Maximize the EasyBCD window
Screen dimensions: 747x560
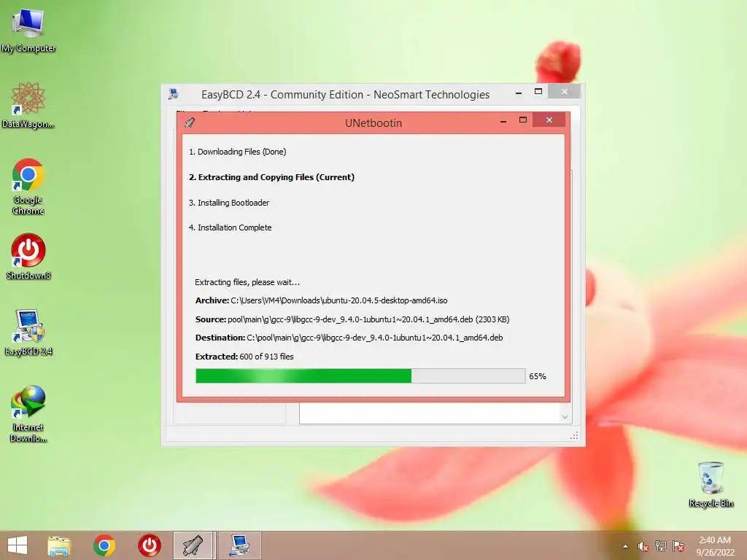[x=538, y=91]
